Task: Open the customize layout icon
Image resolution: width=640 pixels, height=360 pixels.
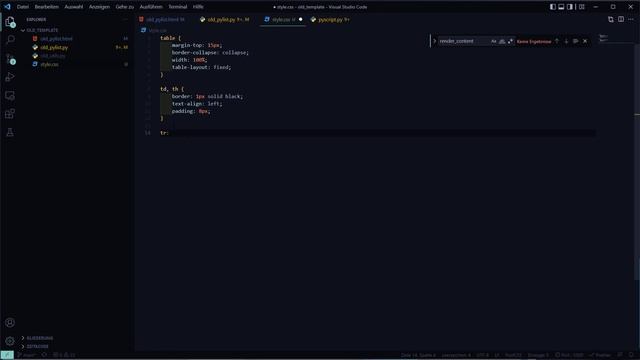Action: point(582,7)
